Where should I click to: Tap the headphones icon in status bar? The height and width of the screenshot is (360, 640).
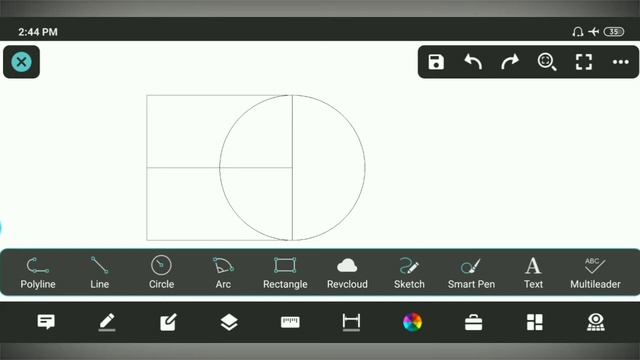click(578, 32)
